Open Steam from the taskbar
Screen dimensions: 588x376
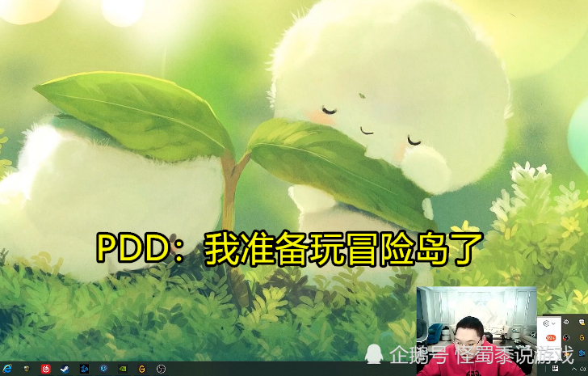64,369
